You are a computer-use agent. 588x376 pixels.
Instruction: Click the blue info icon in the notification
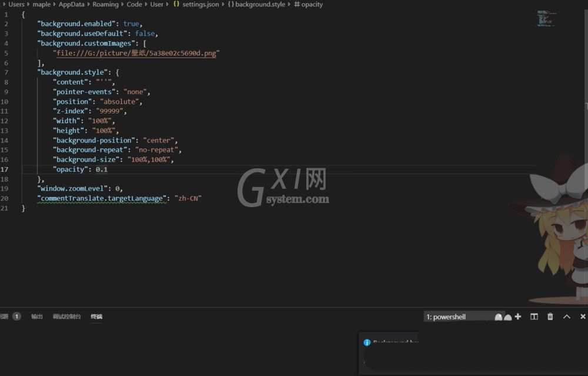point(367,342)
